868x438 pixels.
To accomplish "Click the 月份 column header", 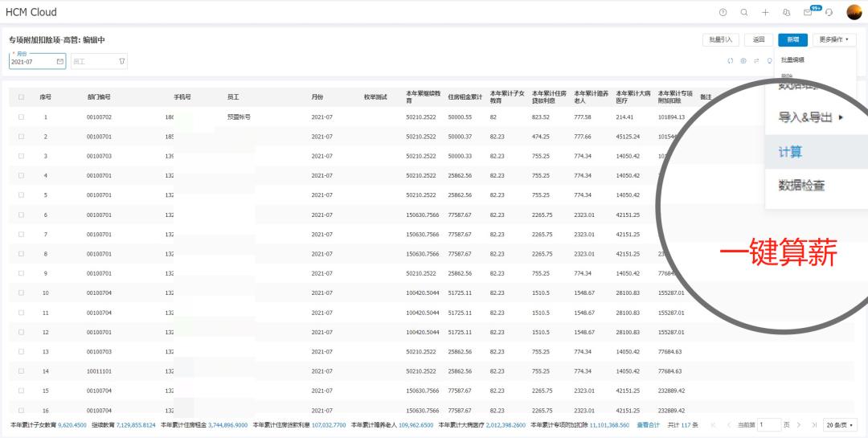I will click(317, 97).
